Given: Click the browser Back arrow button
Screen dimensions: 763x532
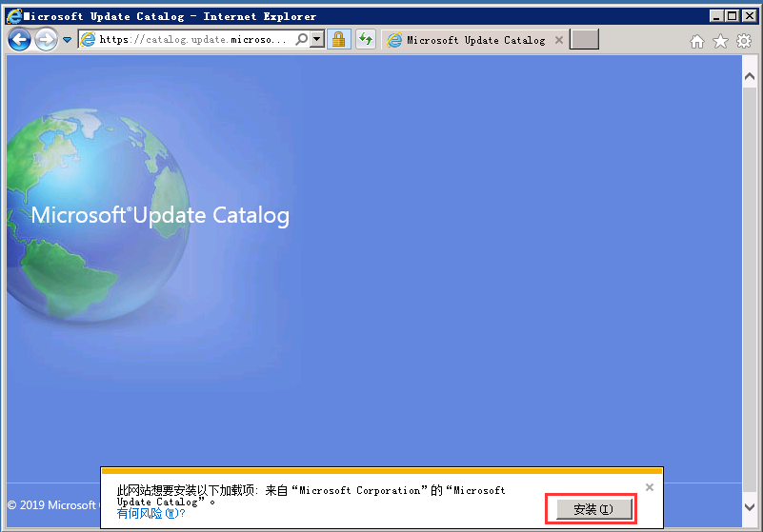Looking at the screenshot, I should coord(19,40).
